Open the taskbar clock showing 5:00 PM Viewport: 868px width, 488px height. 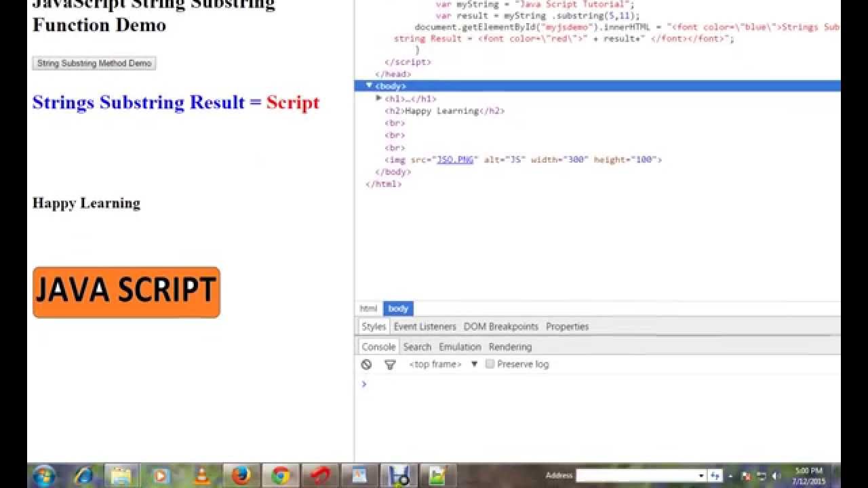tap(808, 475)
